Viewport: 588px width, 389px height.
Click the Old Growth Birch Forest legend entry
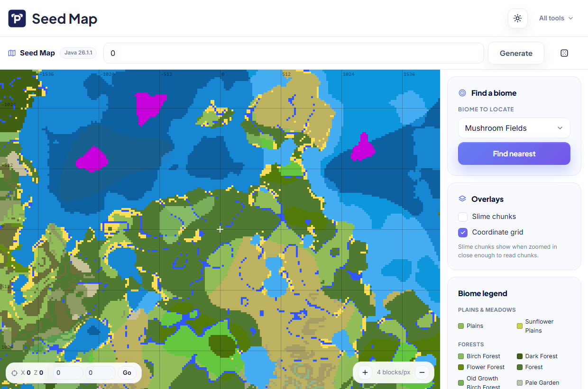(480, 383)
